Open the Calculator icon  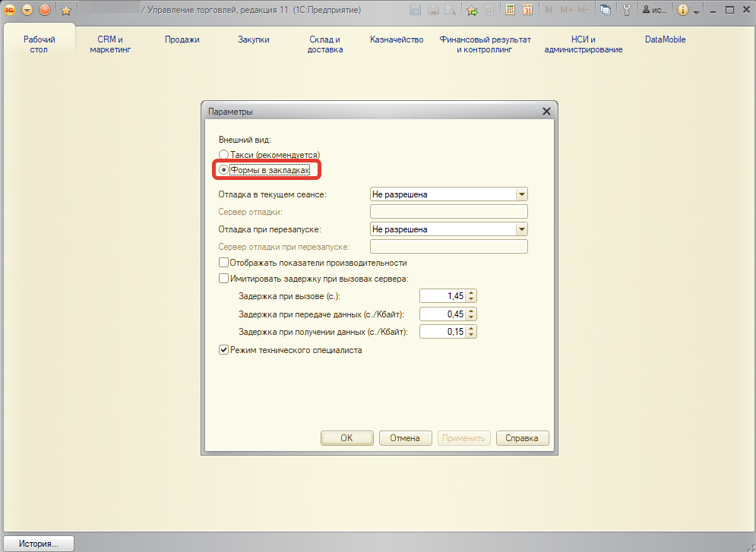tap(510, 10)
